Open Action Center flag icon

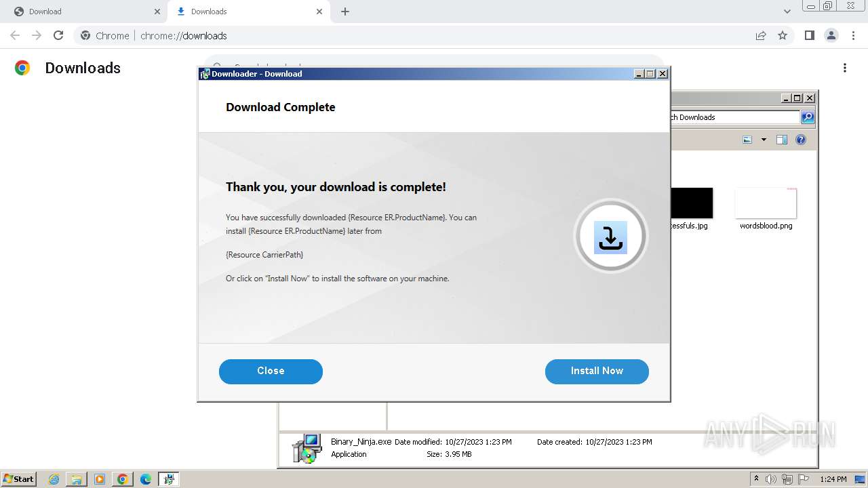tap(804, 479)
